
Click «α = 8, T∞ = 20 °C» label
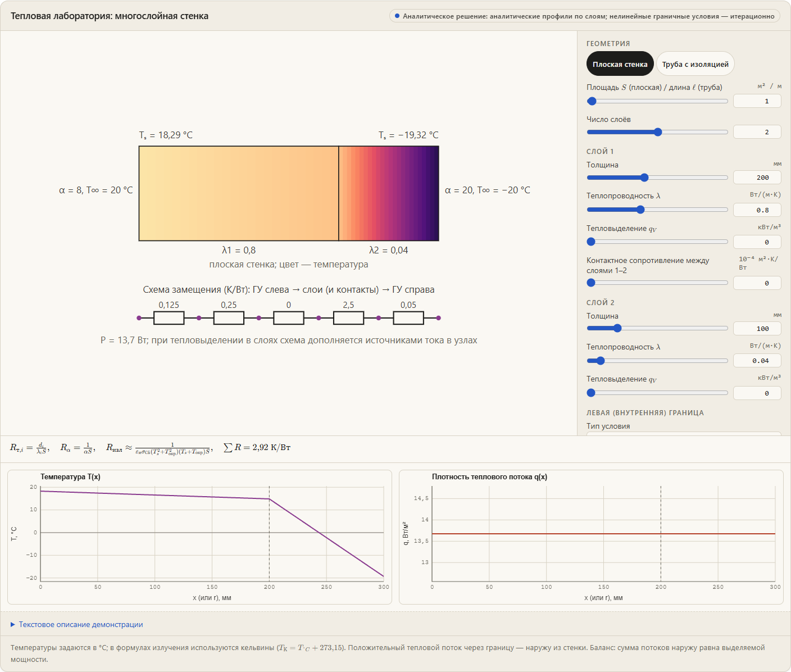click(x=96, y=190)
